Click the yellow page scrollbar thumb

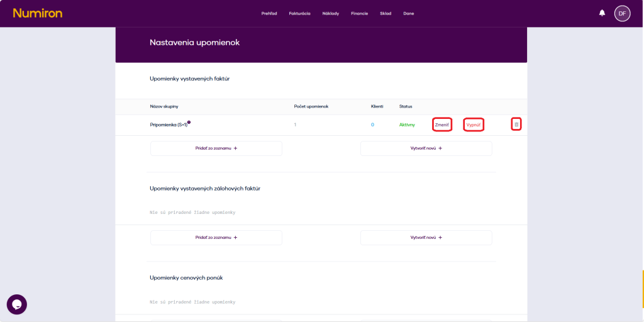(642, 289)
